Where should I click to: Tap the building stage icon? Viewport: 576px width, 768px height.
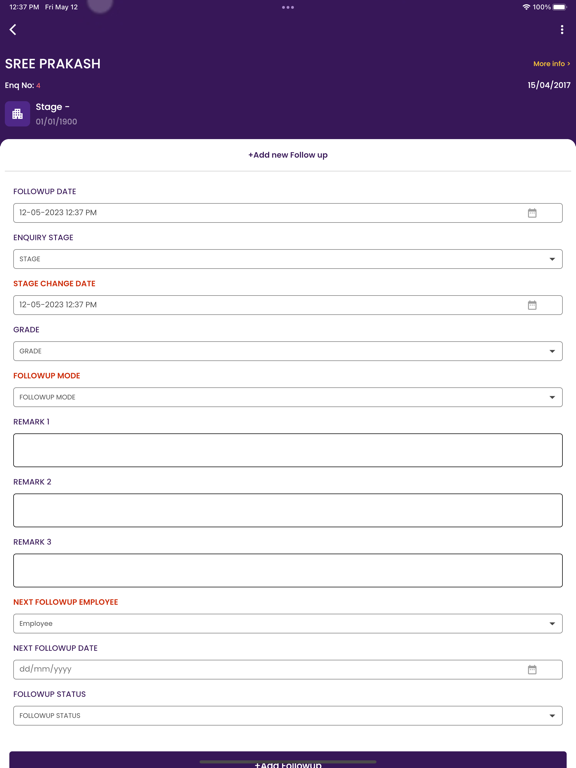pos(18,114)
